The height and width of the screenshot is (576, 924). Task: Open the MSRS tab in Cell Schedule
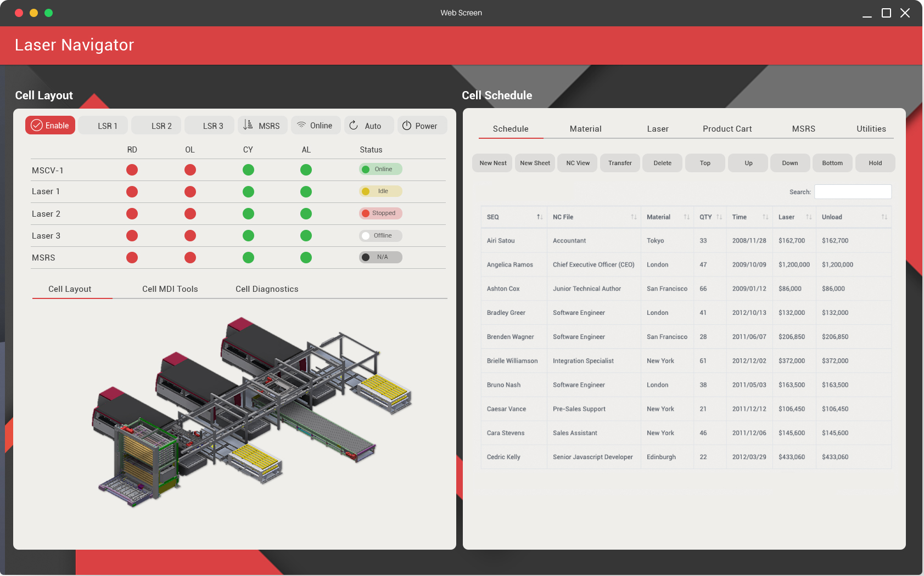pyautogui.click(x=804, y=129)
